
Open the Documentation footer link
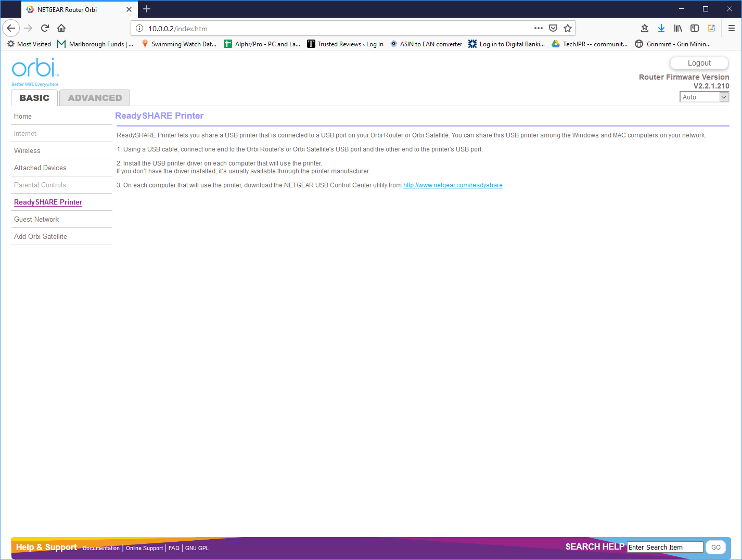click(101, 548)
